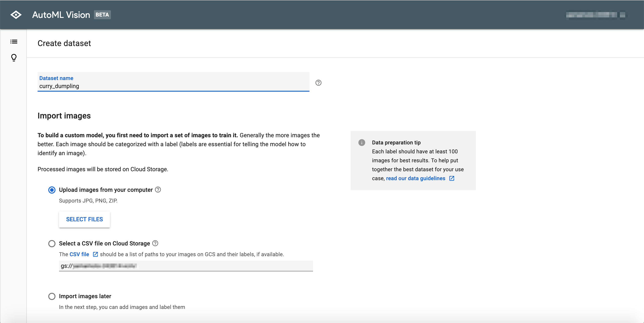Screen dimensions: 644x323
Task: Open the lightbulb models sidebar icon
Action: (14, 58)
